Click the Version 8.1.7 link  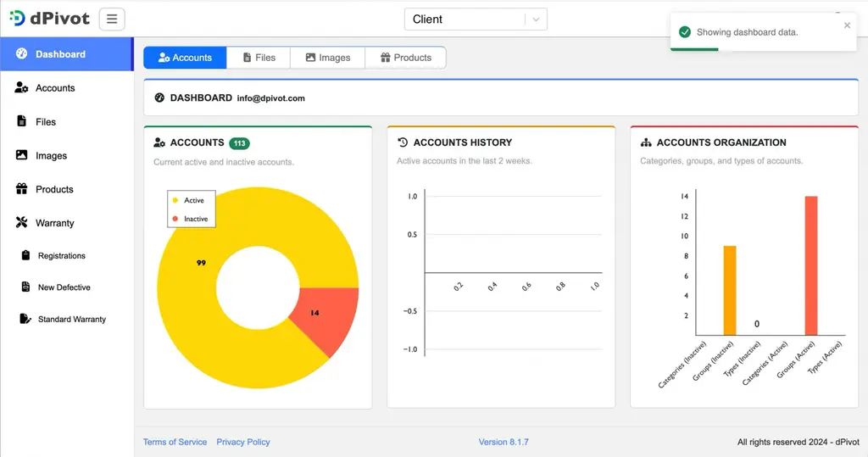[x=504, y=442]
